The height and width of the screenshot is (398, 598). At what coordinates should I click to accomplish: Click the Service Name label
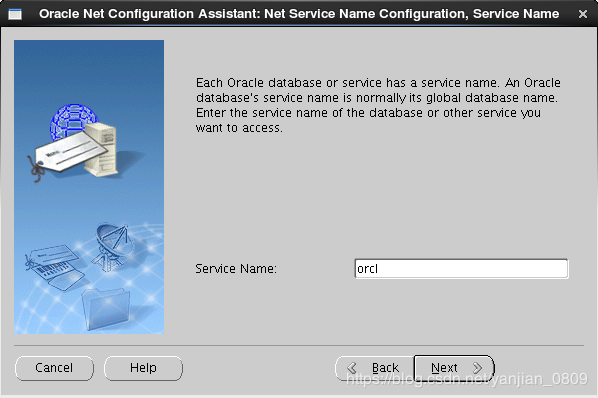click(x=236, y=269)
